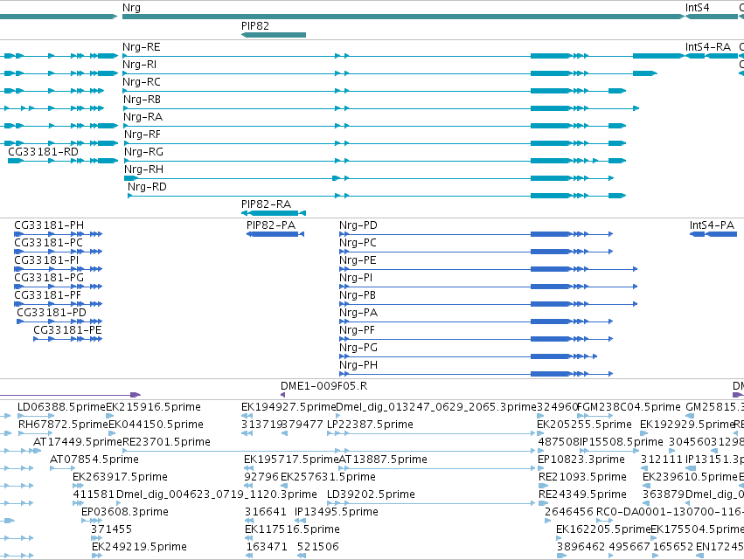Select protein CG33181-PC label
Image resolution: width=744 pixels, height=560 pixels.
[x=48, y=243]
